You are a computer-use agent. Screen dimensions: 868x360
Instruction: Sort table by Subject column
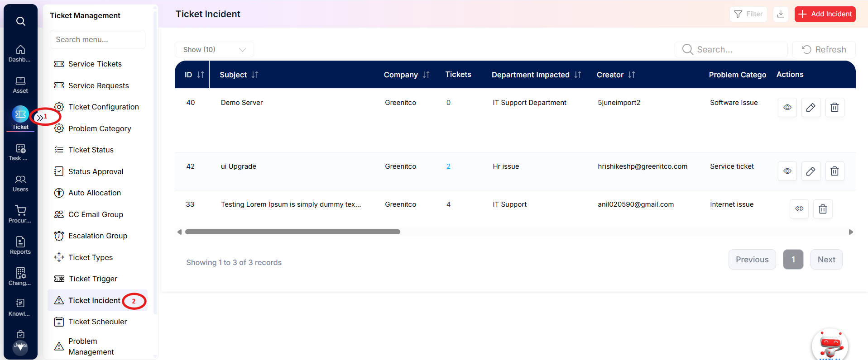pyautogui.click(x=255, y=75)
